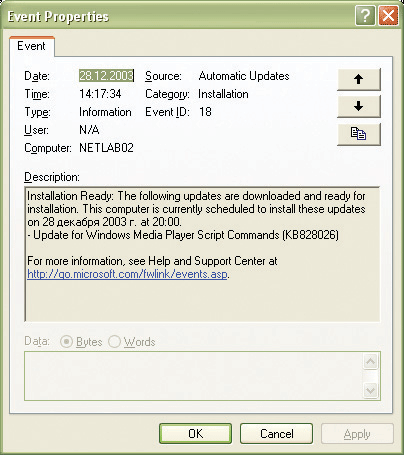The width and height of the screenshot is (404, 455).
Task: Confirm with the OK button
Action: [195, 433]
